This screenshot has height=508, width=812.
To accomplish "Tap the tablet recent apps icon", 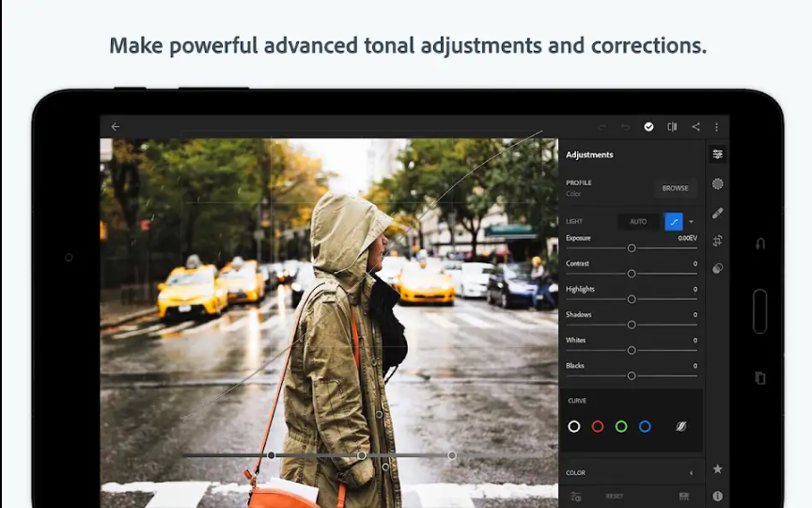I will (x=760, y=378).
